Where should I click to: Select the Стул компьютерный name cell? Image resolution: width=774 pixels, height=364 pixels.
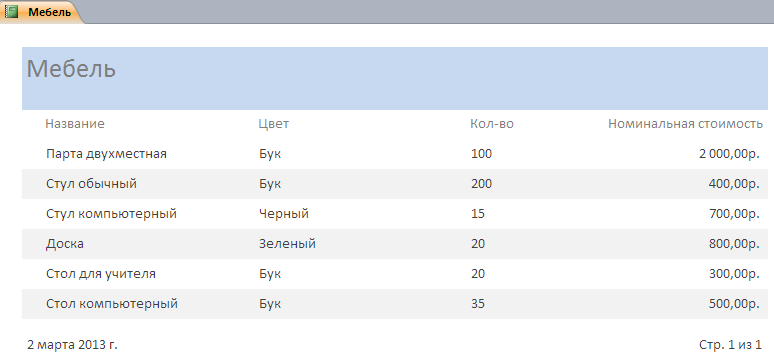(112, 214)
